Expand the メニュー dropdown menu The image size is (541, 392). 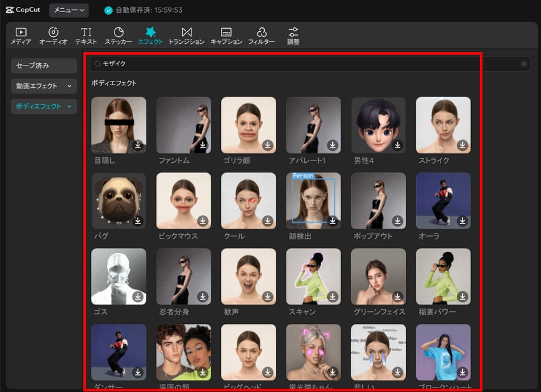(69, 10)
